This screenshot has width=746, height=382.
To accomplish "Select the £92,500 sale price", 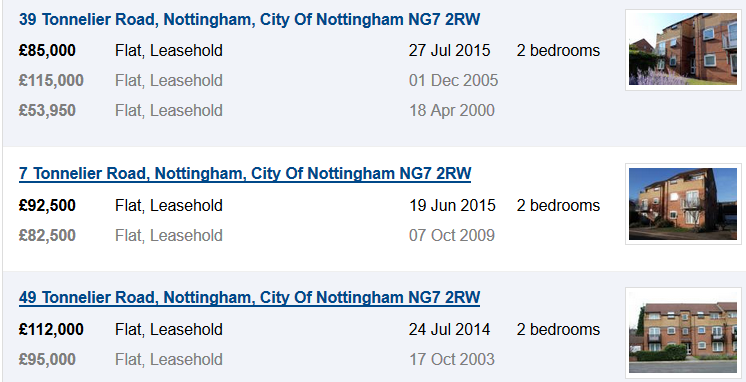I will coord(47,206).
